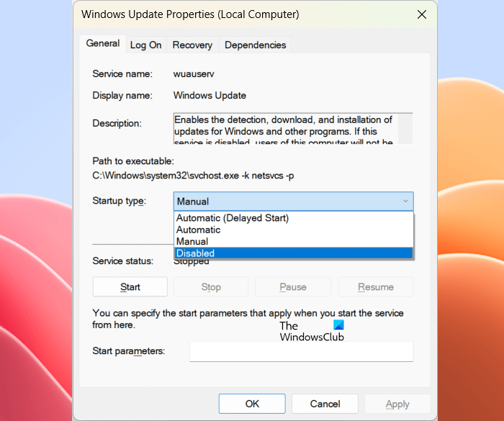This screenshot has height=421, width=504.
Task: Confirm changes with the OK button
Action: point(252,404)
